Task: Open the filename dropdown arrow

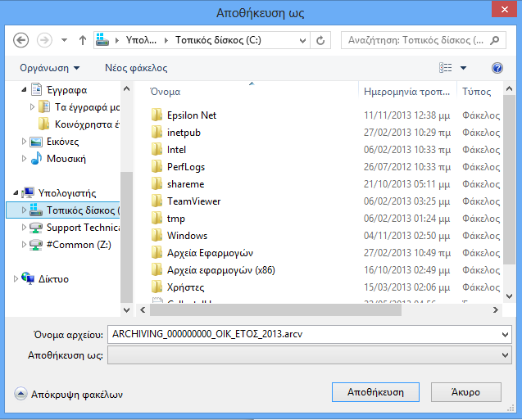Action: pyautogui.click(x=506, y=335)
